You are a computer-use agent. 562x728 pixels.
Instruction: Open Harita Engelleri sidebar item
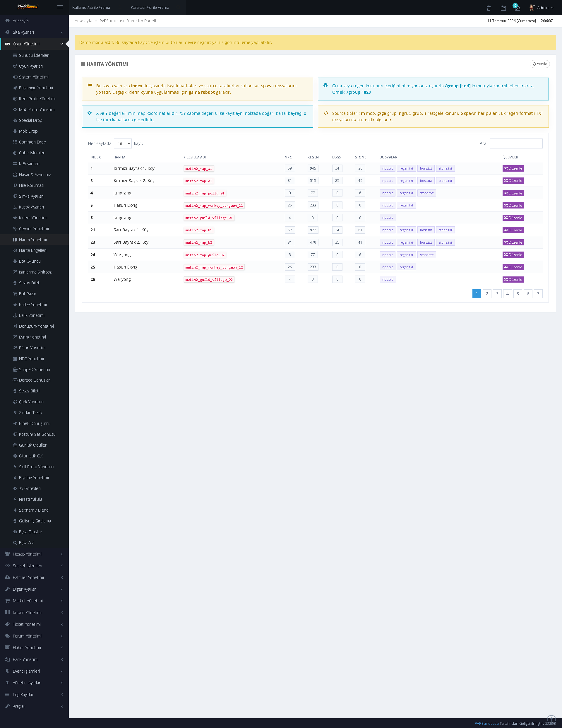[34, 250]
